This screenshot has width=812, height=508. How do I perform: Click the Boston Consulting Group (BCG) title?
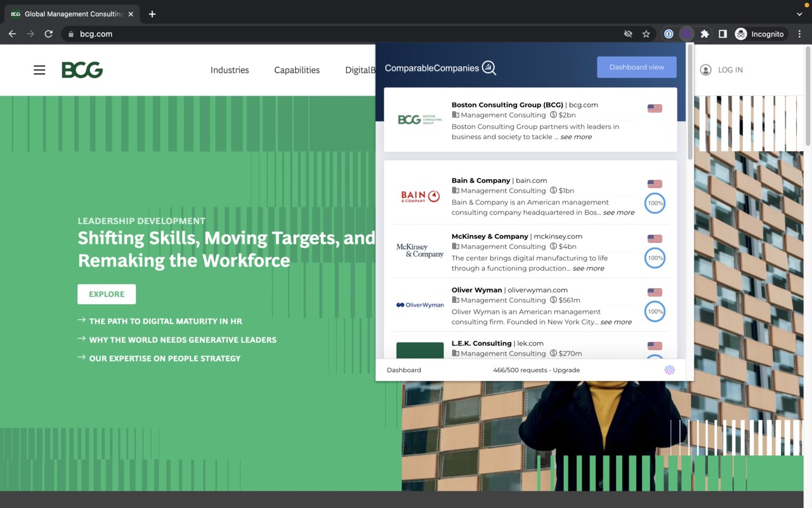(x=507, y=105)
